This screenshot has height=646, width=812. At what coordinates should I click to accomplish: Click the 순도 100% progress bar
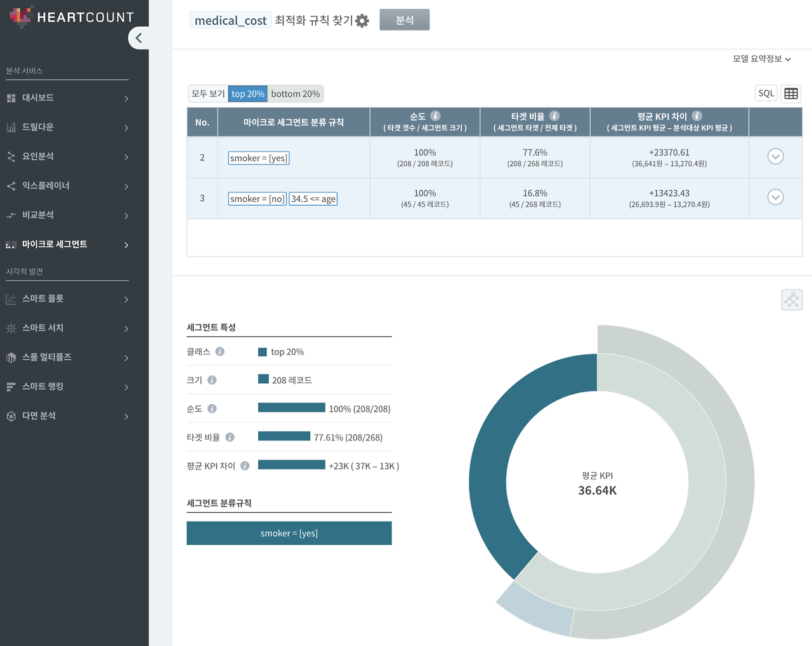coord(292,407)
